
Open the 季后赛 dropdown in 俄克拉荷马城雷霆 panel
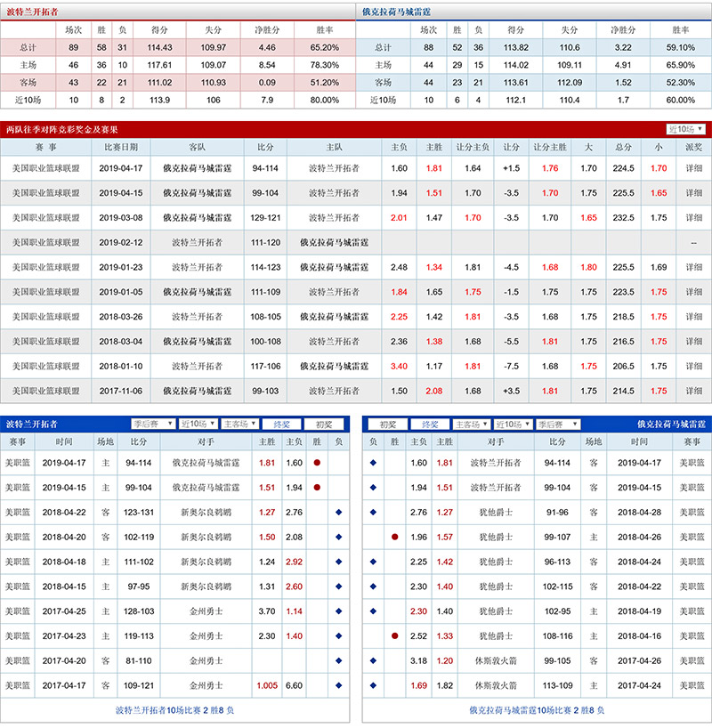(x=558, y=425)
